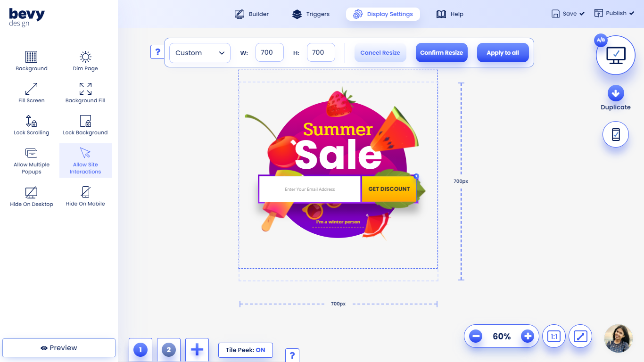
Task: Open the Publish menu
Action: tap(613, 13)
